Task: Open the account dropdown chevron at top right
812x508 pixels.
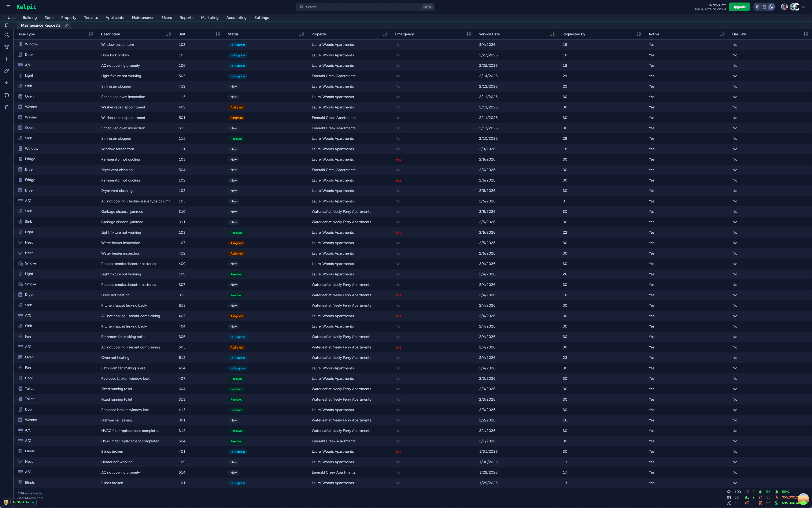Action: (x=804, y=7)
